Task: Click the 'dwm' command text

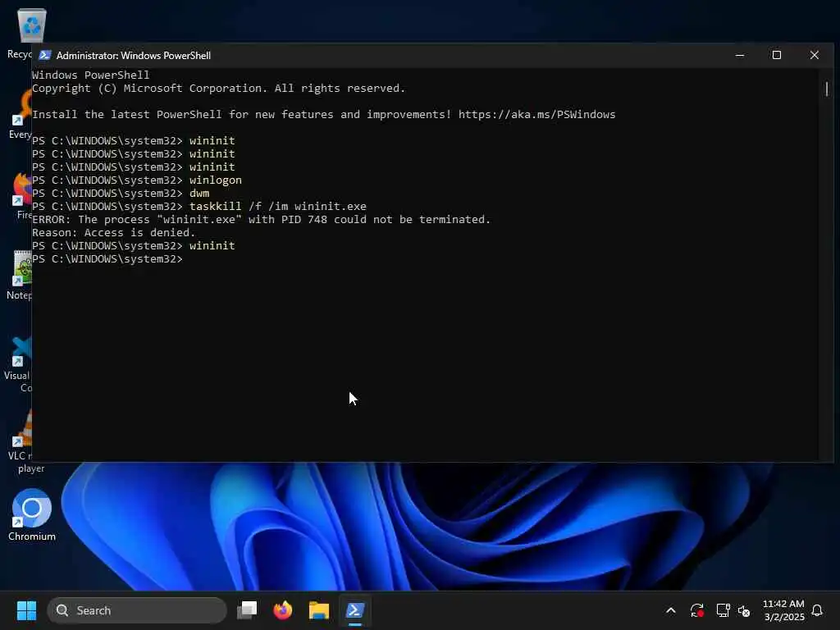Action: (x=199, y=193)
